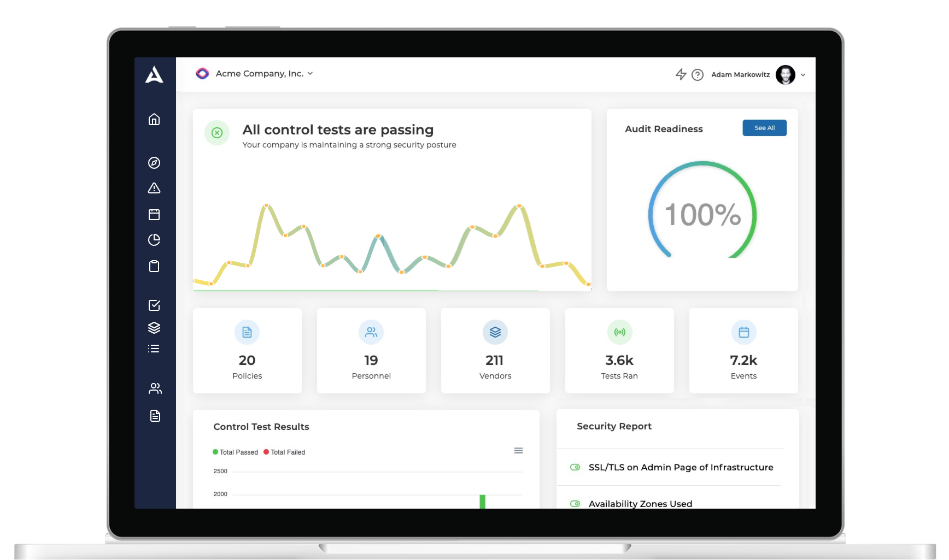This screenshot has height=560, width=949.
Task: Click the lightning bolt icon in header
Action: pyautogui.click(x=681, y=74)
